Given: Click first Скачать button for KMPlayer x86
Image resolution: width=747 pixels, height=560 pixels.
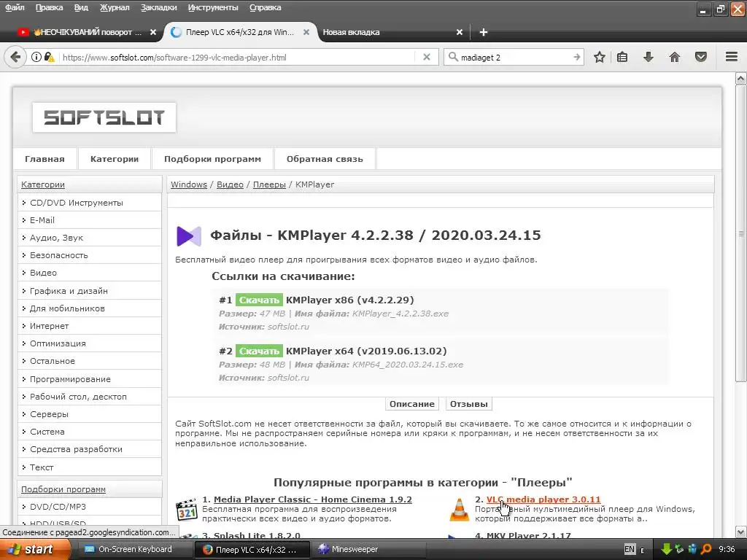Looking at the screenshot, I should (259, 300).
